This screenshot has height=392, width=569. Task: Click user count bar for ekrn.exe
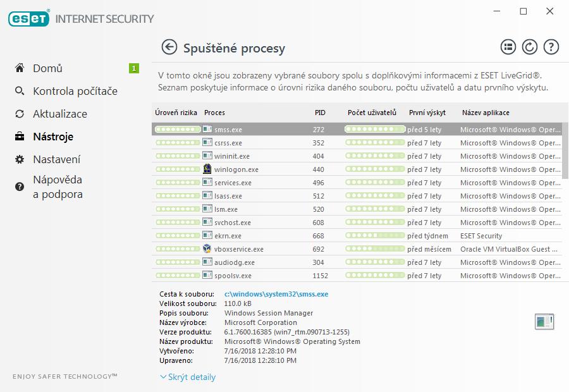[x=375, y=236]
